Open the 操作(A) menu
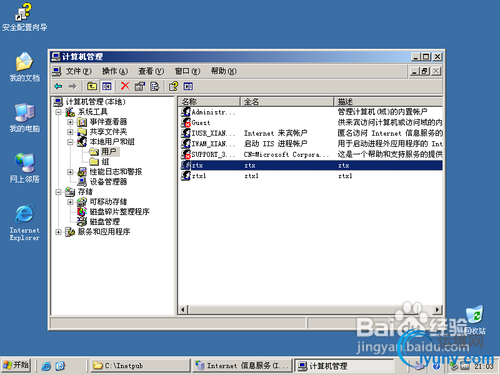The width and height of the screenshot is (500, 375). point(115,71)
